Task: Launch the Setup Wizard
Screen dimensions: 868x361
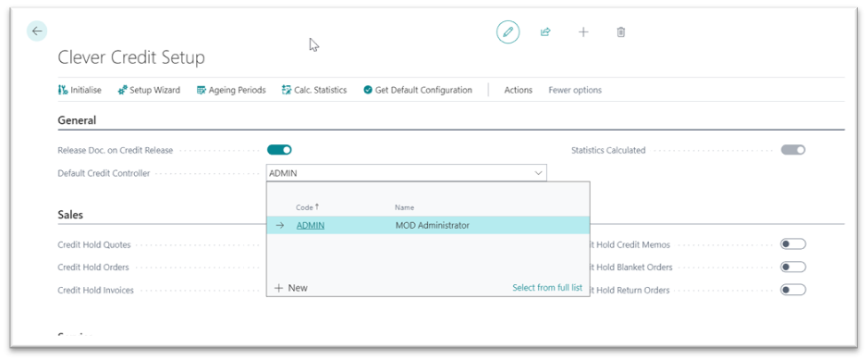Action: point(149,90)
